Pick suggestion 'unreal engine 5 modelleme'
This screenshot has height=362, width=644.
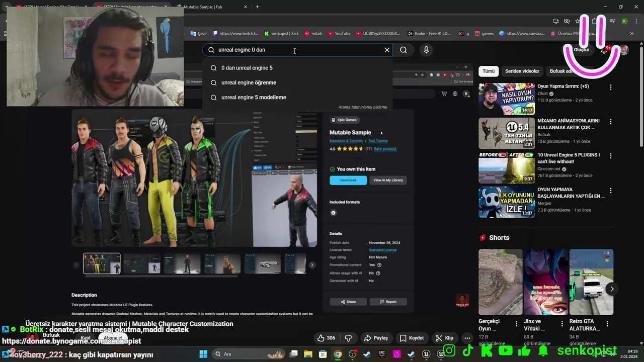point(297,98)
